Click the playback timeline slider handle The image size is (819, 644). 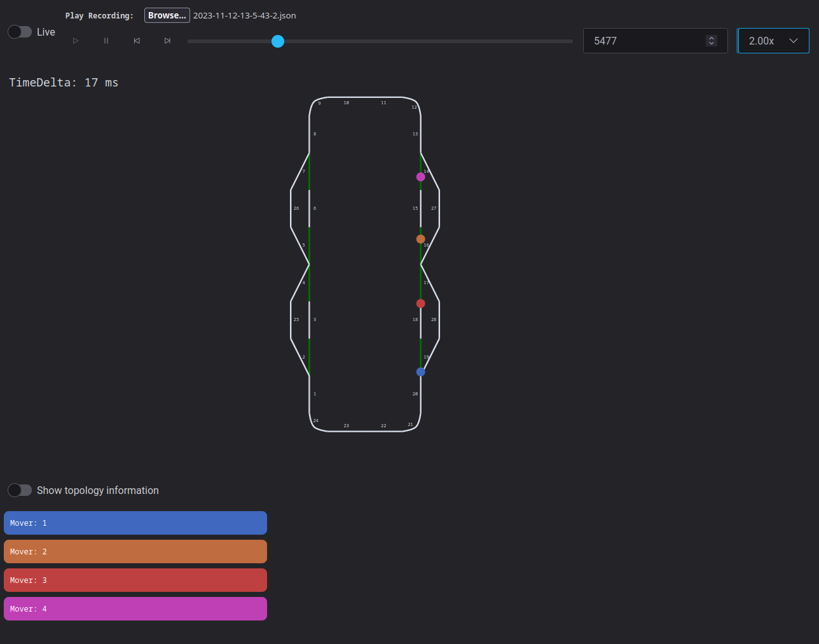tap(278, 41)
